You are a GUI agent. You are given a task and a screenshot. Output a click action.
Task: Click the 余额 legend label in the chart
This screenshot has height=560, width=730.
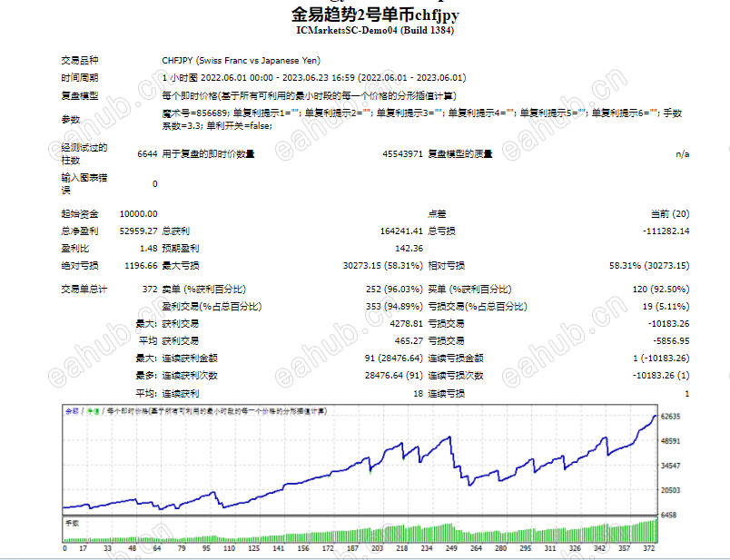(72, 411)
